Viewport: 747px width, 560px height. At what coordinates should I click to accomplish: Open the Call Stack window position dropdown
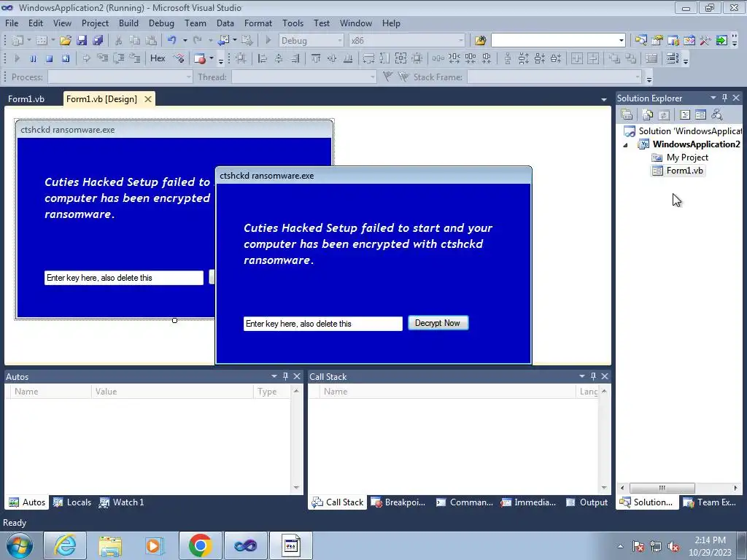point(581,376)
